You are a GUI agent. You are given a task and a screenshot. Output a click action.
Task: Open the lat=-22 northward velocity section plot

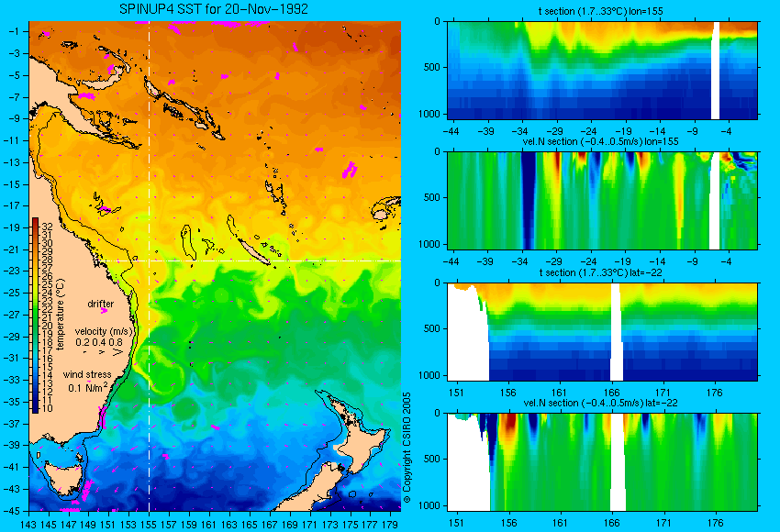coord(602,462)
